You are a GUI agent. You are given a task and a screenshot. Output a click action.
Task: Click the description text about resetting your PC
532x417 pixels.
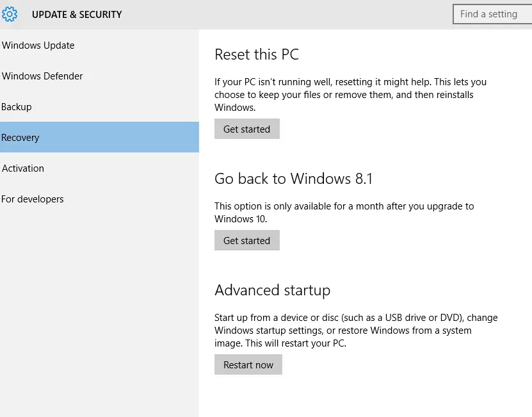point(350,95)
